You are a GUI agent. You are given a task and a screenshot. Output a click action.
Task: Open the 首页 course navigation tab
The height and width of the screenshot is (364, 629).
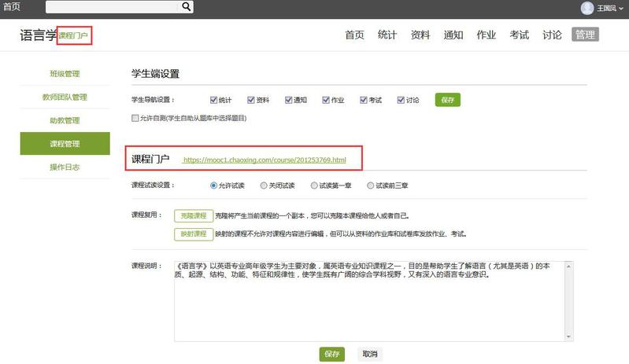click(x=354, y=35)
